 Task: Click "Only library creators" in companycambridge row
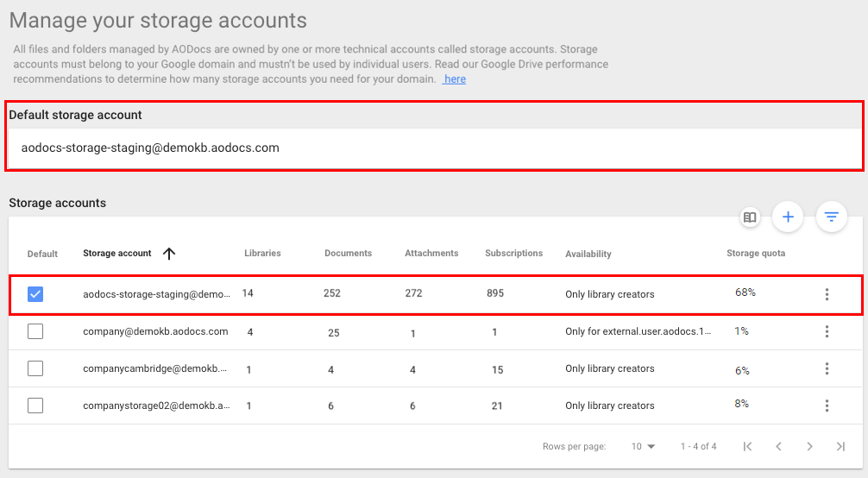[x=609, y=368]
